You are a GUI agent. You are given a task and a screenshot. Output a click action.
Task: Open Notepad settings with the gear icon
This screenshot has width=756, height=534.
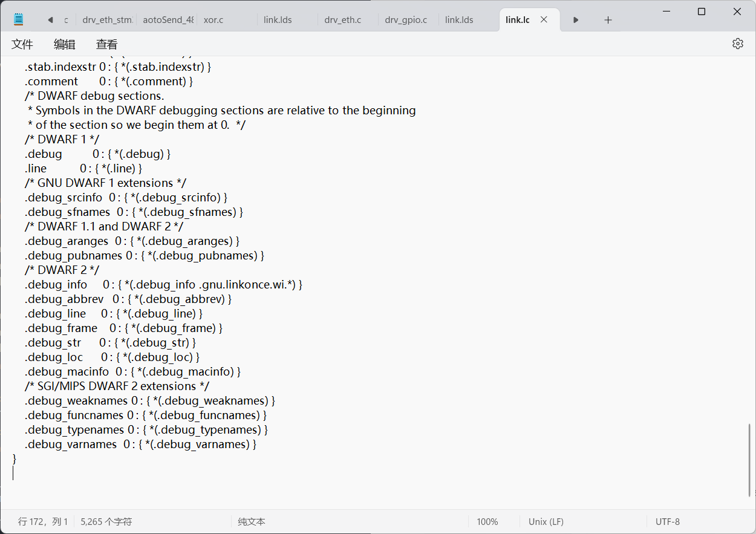[x=737, y=43]
